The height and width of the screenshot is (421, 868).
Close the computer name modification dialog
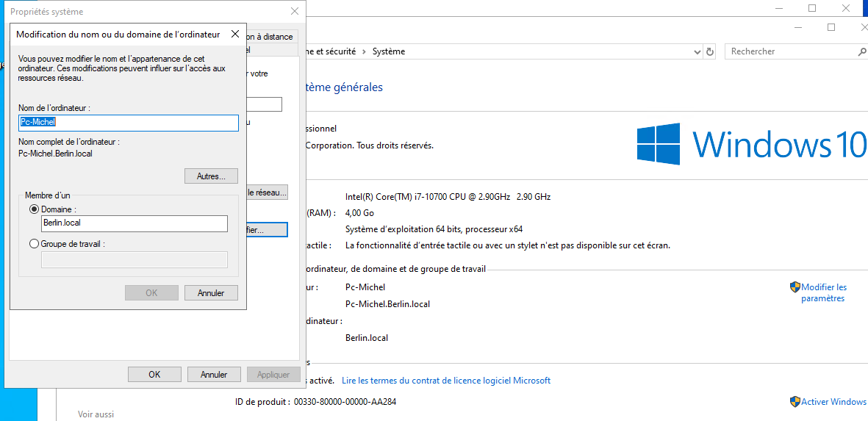235,34
